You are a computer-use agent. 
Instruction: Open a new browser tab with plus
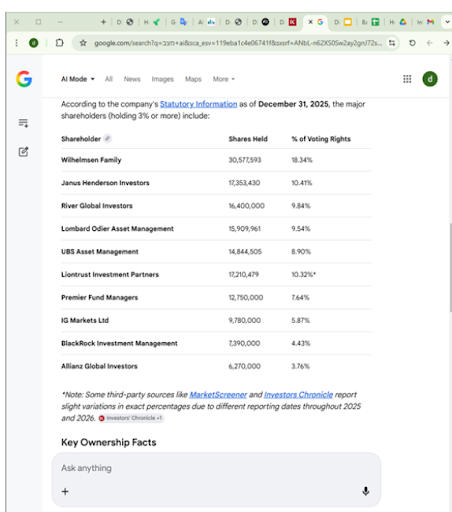tap(103, 22)
